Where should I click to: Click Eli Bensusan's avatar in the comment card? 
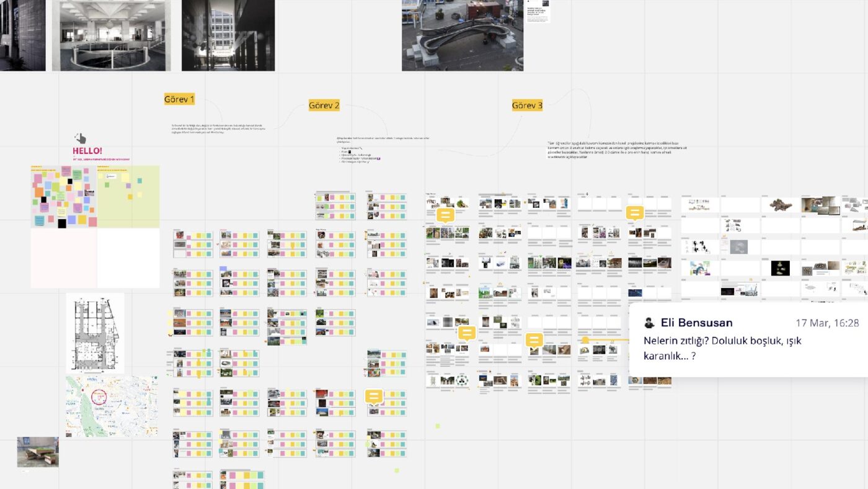650,323
